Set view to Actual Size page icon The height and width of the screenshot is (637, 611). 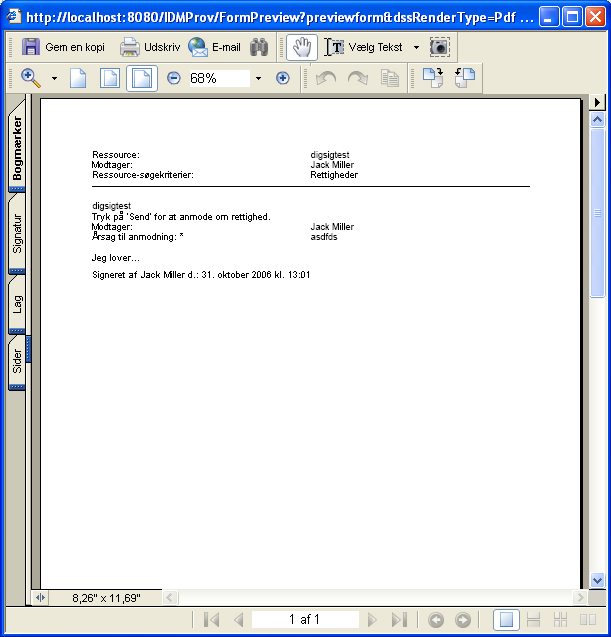78,78
